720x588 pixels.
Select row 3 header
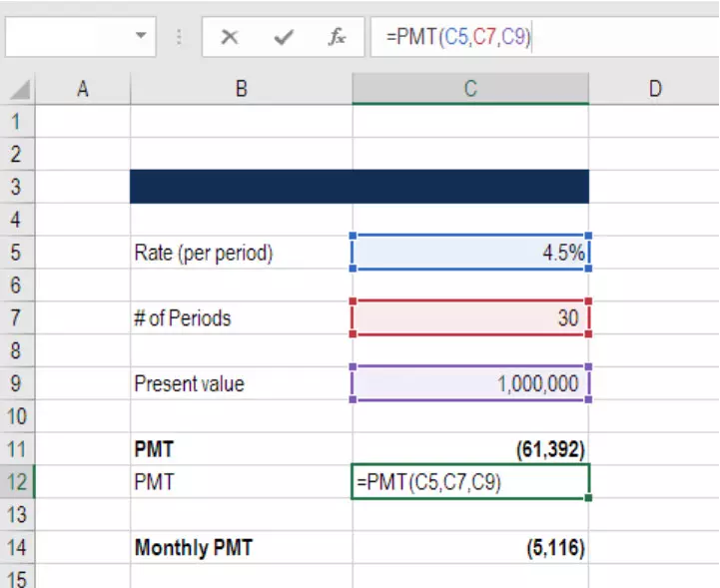coord(17,187)
